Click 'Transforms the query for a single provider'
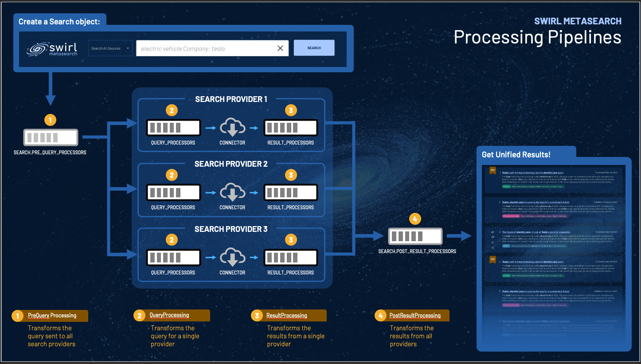 tap(175, 336)
